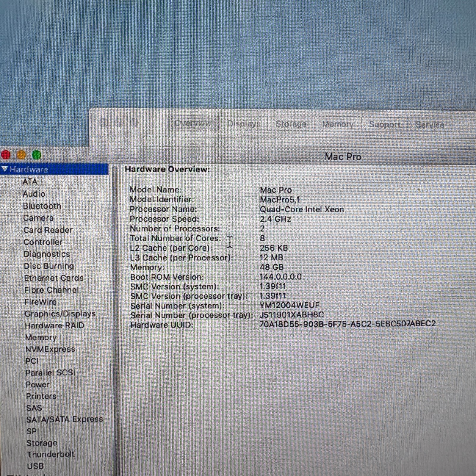This screenshot has width=476, height=476.
Task: Click the processor tray serial J511901XABH8C
Action: coord(292,314)
